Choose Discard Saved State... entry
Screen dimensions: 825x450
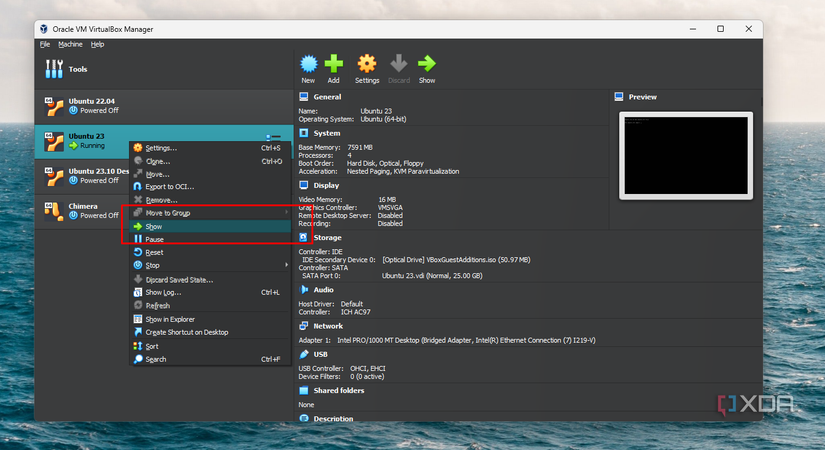(210, 279)
